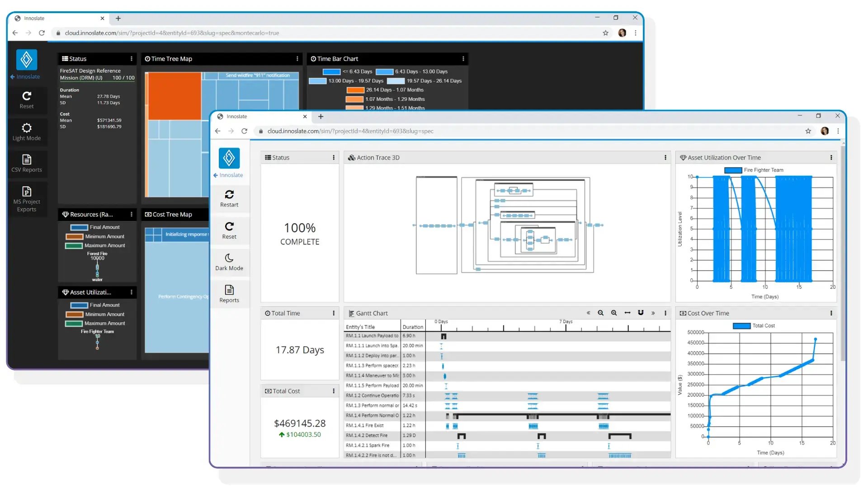
Task: Click Reset in the front window sidebar
Action: 229,230
